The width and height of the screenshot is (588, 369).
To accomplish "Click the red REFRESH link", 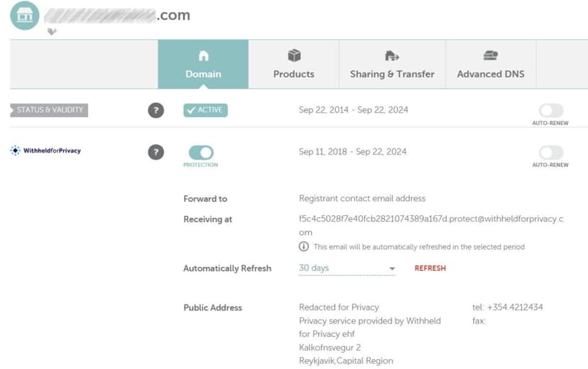I will click(430, 268).
